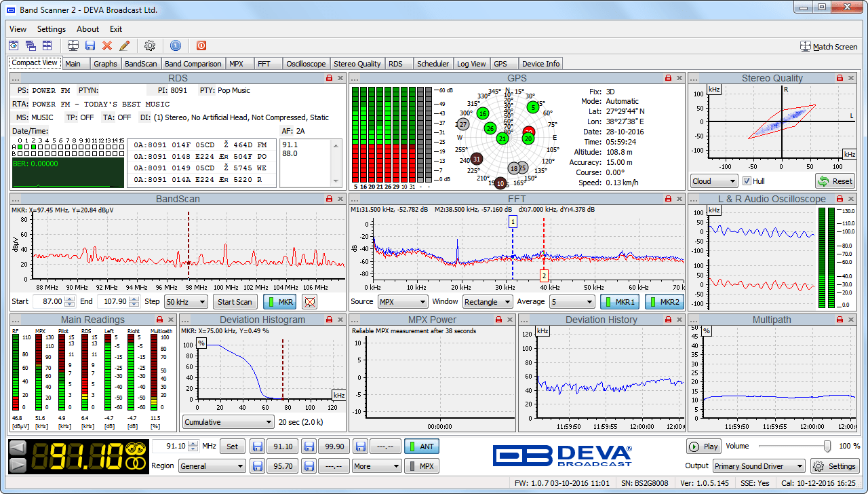Image resolution: width=868 pixels, height=494 pixels.
Task: Click save icon next to 95.70 preset
Action: click(257, 466)
